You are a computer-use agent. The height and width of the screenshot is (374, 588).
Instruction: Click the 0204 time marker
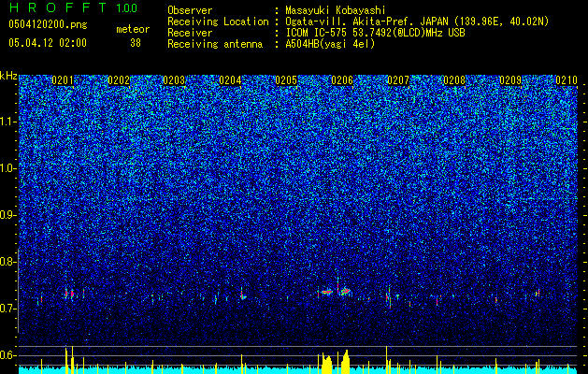pyautogui.click(x=230, y=80)
